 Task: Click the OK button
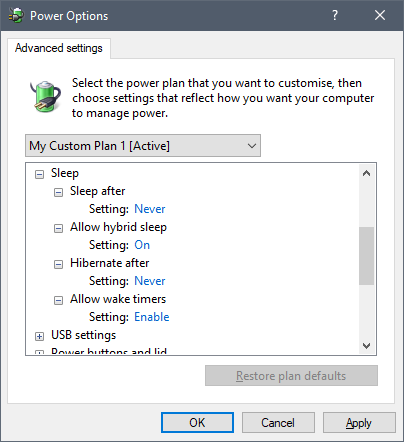pyautogui.click(x=197, y=423)
